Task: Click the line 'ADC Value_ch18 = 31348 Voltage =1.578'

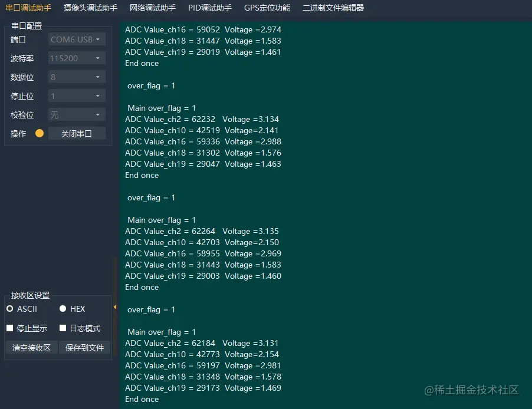Action: coord(203,377)
